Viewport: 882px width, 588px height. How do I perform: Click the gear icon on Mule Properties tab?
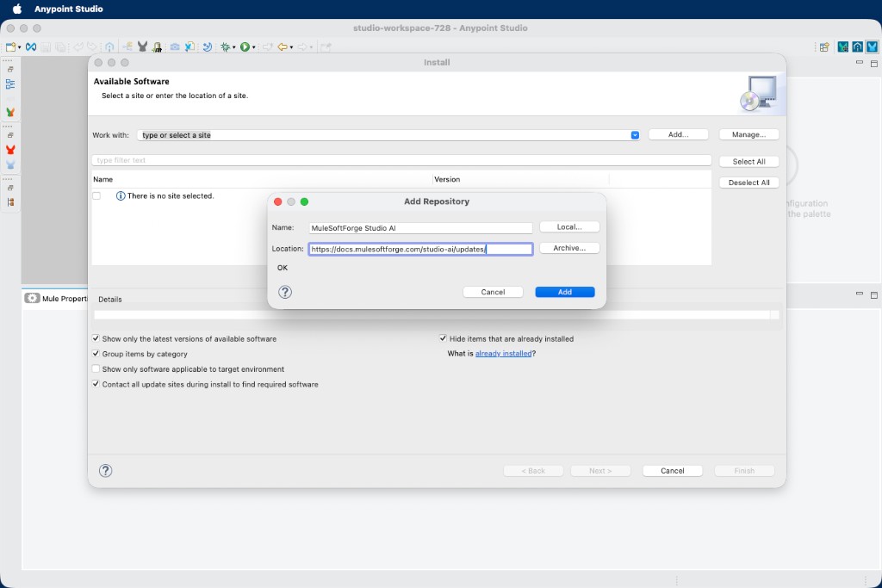tap(32, 299)
